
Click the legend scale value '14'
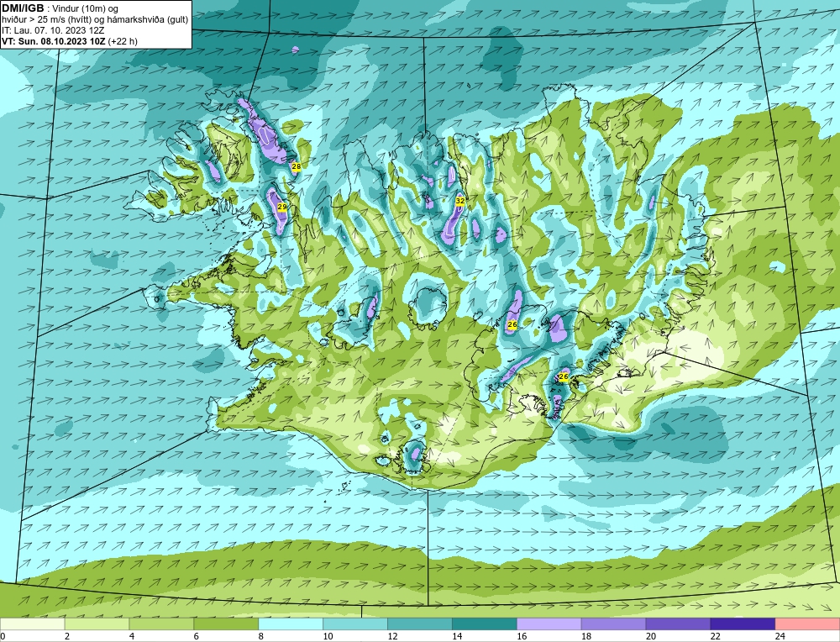click(457, 636)
